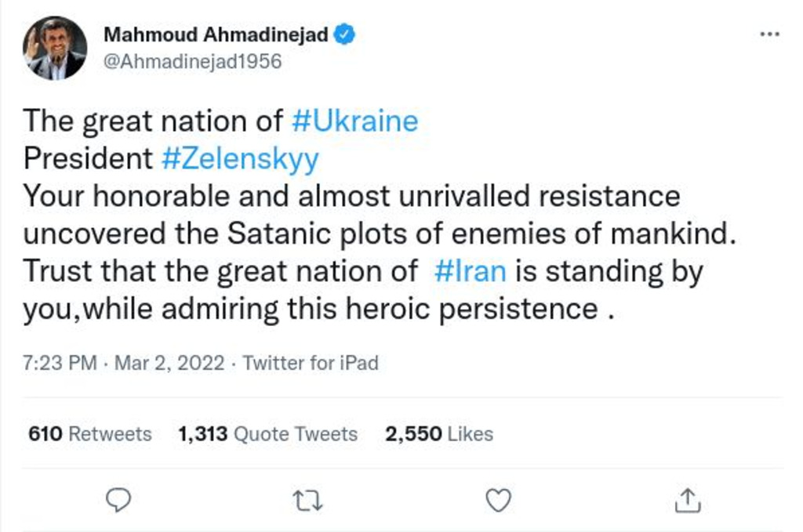Show the 1,313 Quote Tweets
This screenshot has height=532, width=803.
coord(267,434)
